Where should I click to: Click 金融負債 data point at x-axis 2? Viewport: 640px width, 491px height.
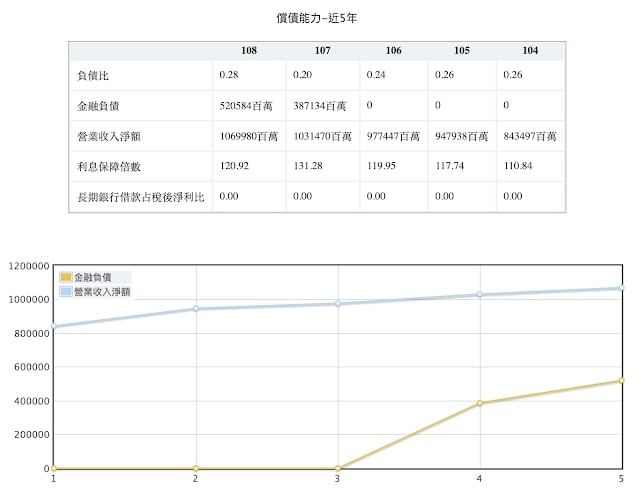click(196, 468)
